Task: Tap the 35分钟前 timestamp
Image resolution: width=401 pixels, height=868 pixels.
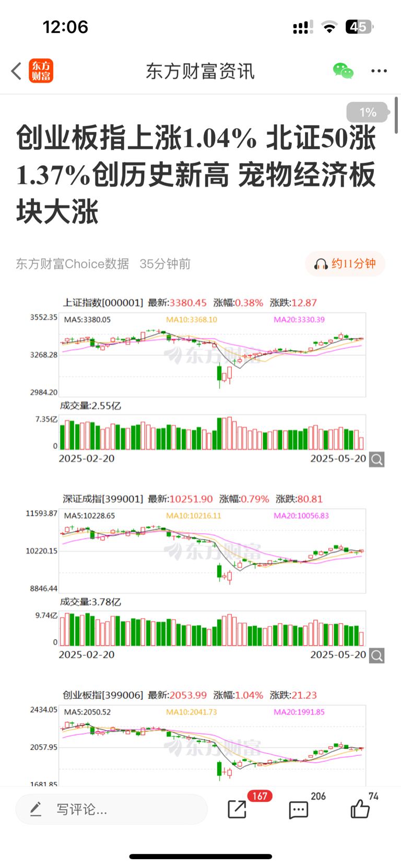Action: 165,264
